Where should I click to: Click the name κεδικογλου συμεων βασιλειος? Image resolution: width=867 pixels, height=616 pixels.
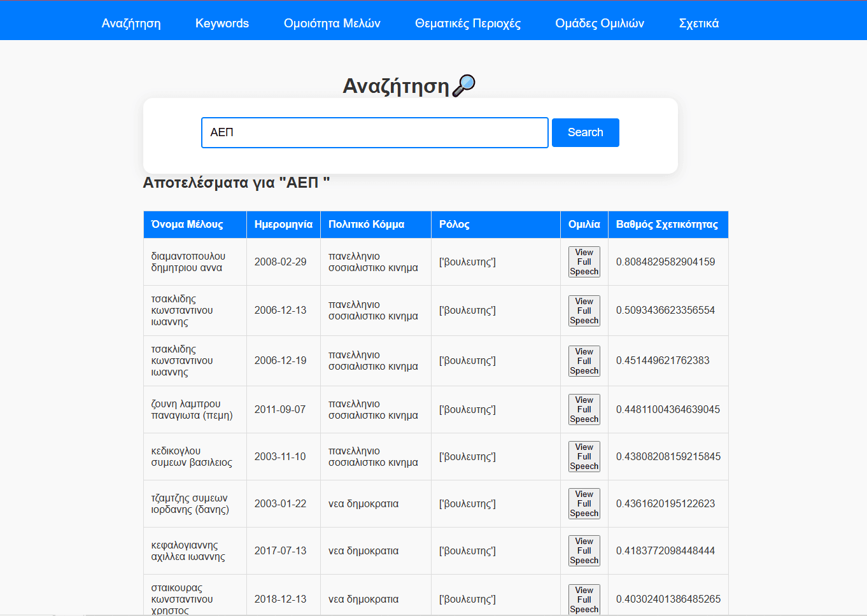[x=192, y=457]
